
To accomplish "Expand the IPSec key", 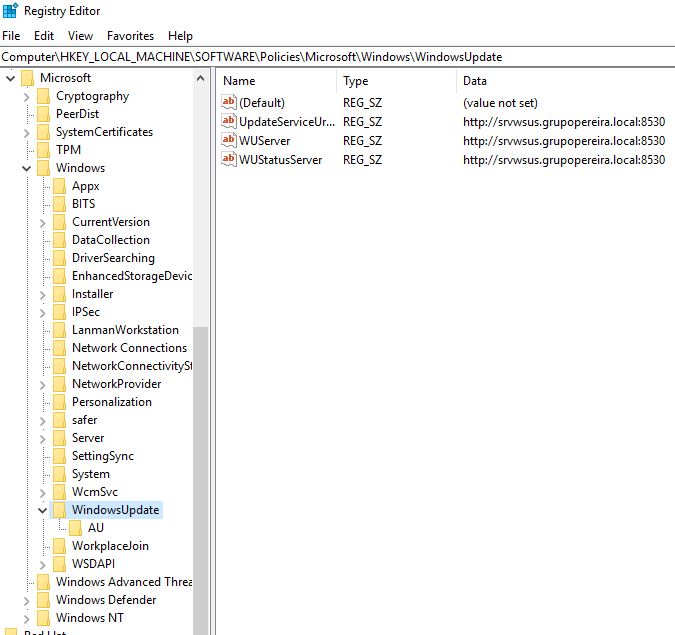I will 43,313.
